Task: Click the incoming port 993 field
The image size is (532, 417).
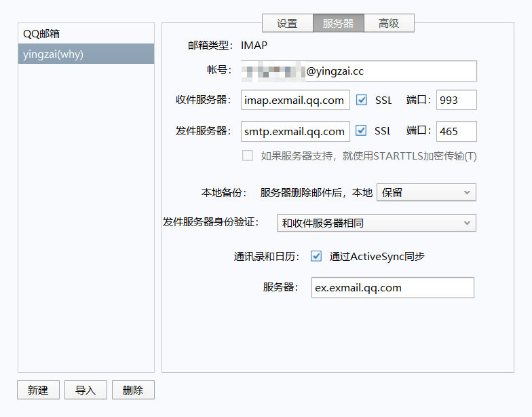Action: pos(456,100)
